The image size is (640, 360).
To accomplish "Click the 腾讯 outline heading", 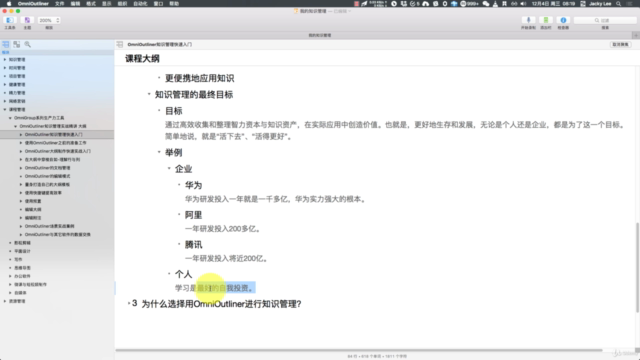I will 193,244.
